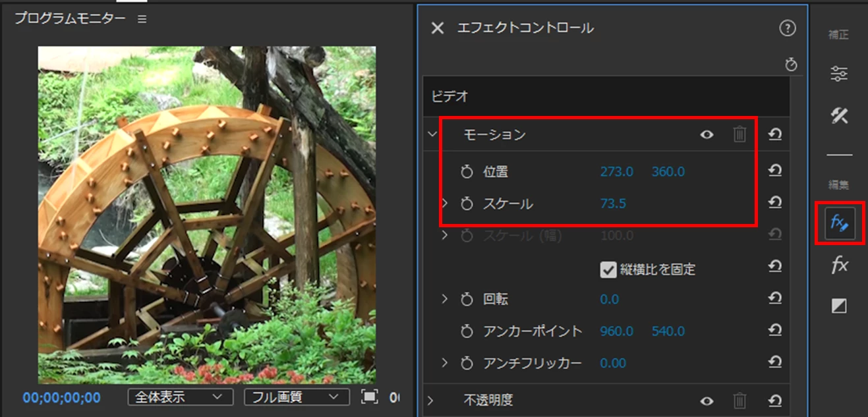Reset the モーション effect
Screen dimensions: 868x417
click(x=774, y=134)
